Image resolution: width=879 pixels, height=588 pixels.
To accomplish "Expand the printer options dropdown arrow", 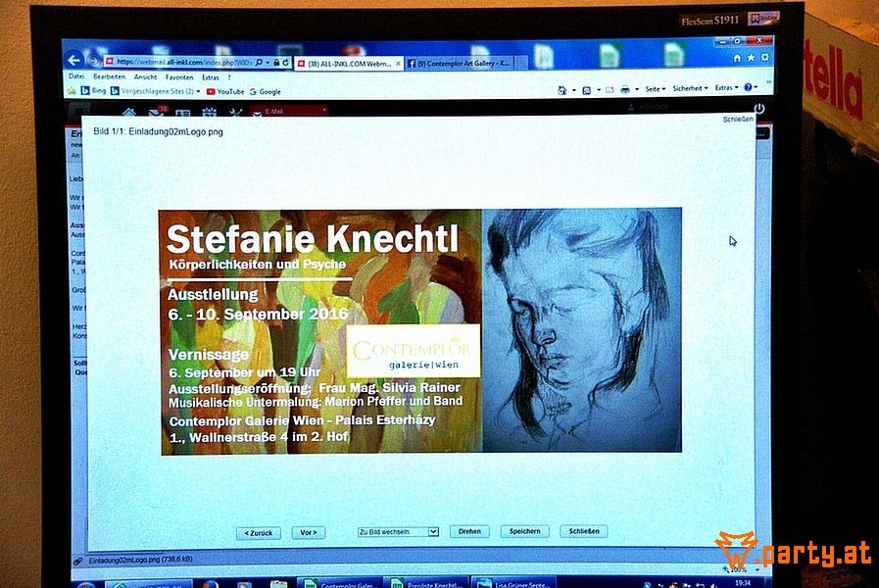I will coord(637,90).
